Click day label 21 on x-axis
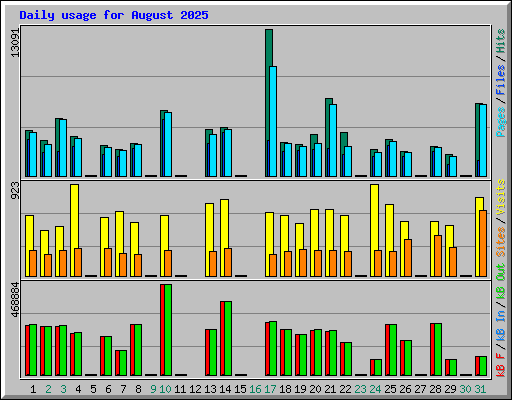Screen dimensions: 512x400 [330, 389]
